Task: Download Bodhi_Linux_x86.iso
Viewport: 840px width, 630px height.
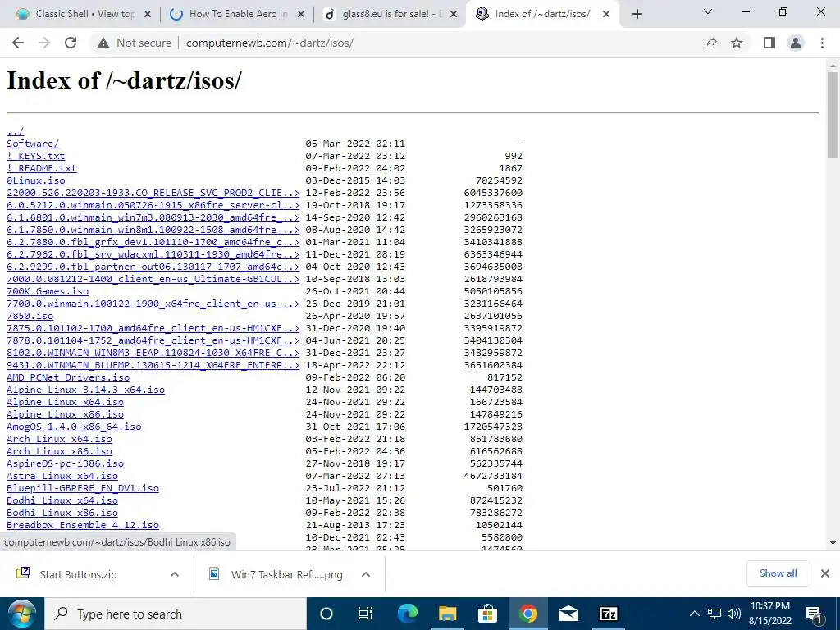Action: 62,514
